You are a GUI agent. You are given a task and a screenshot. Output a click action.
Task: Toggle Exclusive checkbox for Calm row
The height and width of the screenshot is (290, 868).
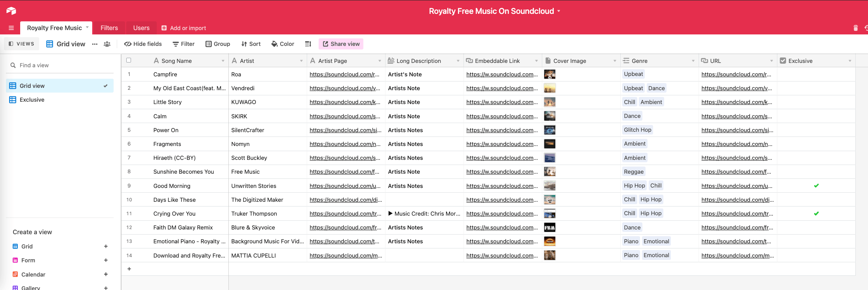coord(816,116)
